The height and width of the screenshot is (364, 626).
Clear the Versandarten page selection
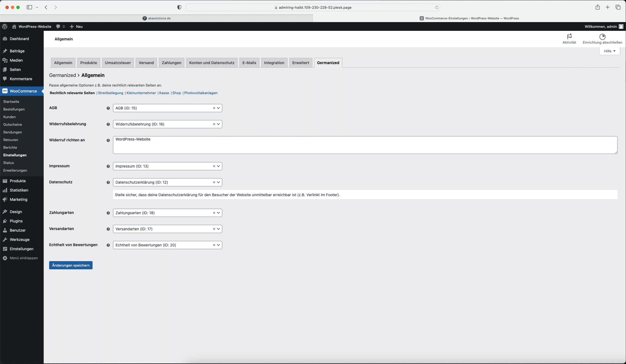pyautogui.click(x=214, y=229)
